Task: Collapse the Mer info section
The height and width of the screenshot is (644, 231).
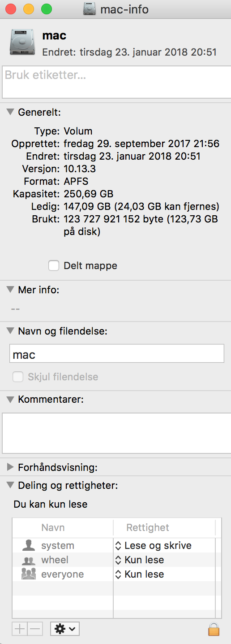Action: tap(10, 289)
